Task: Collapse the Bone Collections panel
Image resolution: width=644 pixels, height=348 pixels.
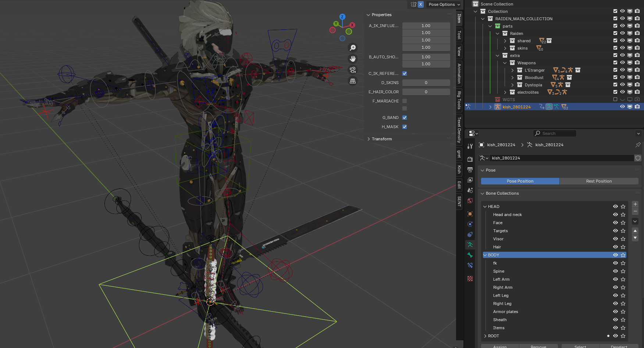Action: click(x=483, y=193)
